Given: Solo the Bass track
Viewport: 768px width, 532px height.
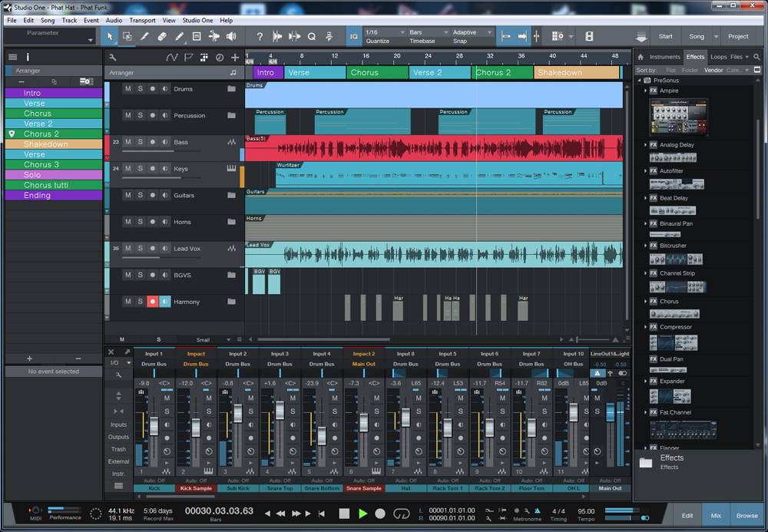Looking at the screenshot, I should coord(141,142).
